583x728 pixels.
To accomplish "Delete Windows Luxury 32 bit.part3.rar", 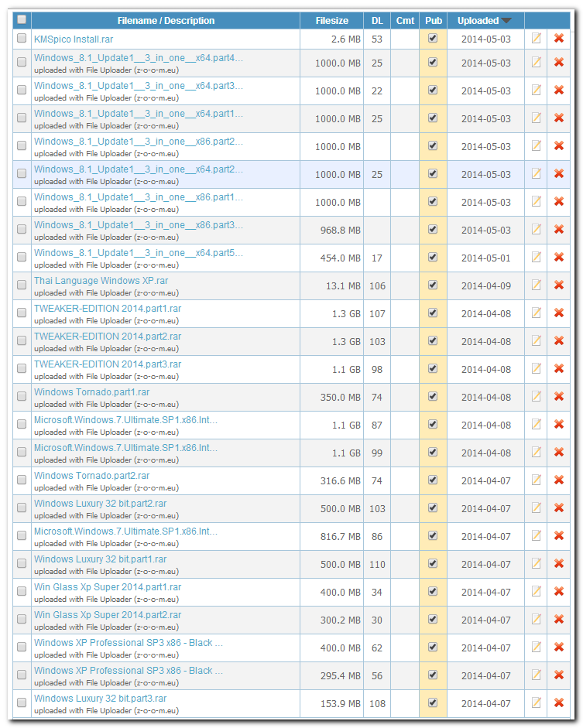I will [559, 703].
